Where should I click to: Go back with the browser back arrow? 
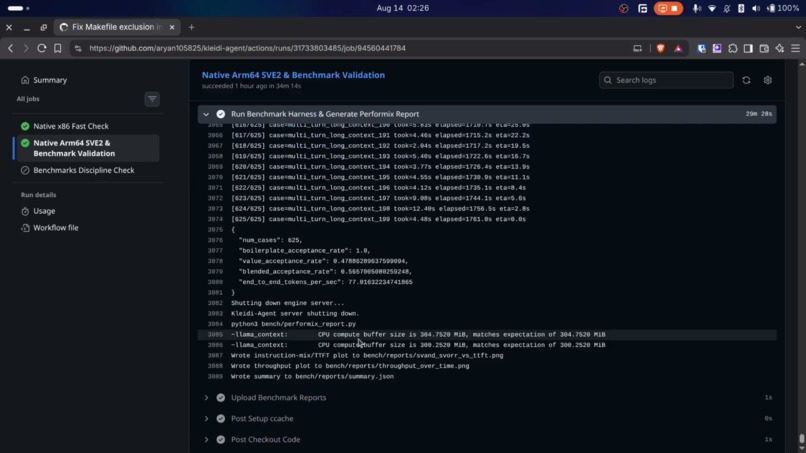tap(10, 48)
